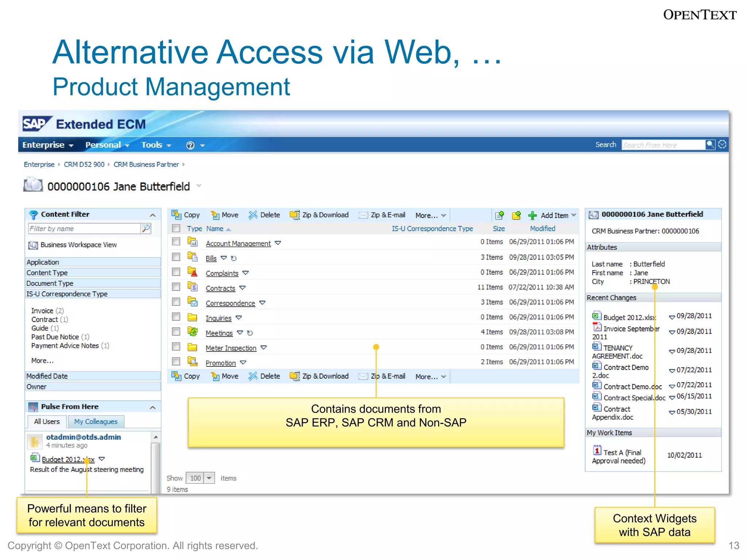Click the Business Workspace View icon
The height and width of the screenshot is (560, 747).
33,245
